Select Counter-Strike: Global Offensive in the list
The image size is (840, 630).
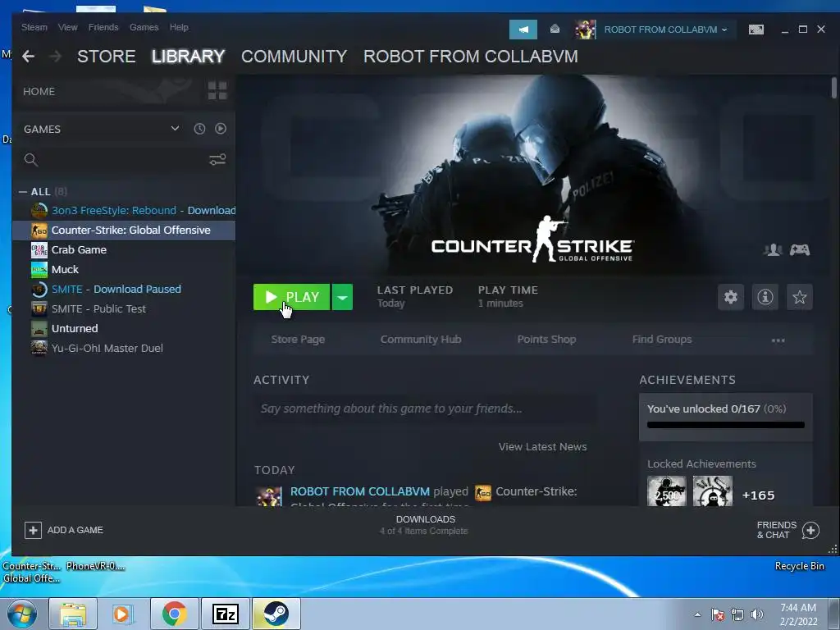point(125,231)
